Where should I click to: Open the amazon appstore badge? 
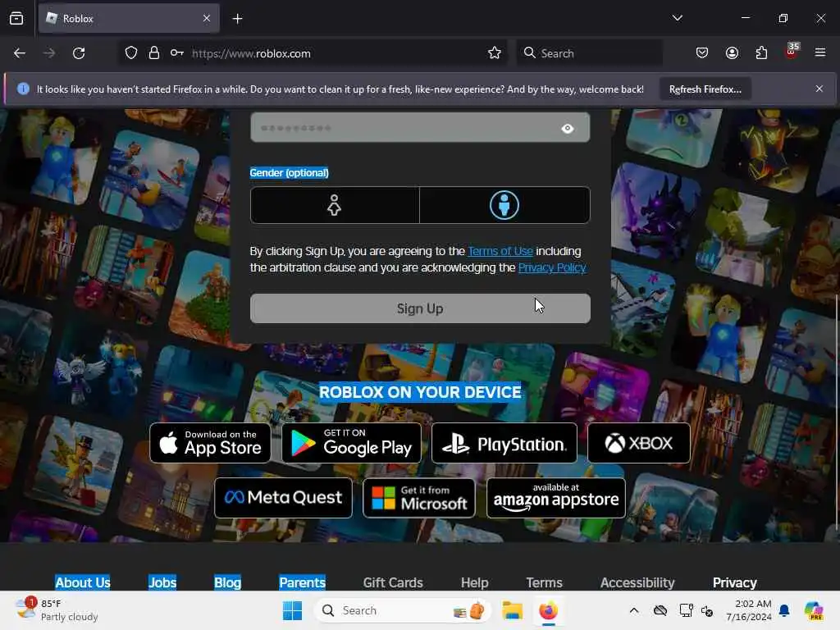[x=556, y=498]
